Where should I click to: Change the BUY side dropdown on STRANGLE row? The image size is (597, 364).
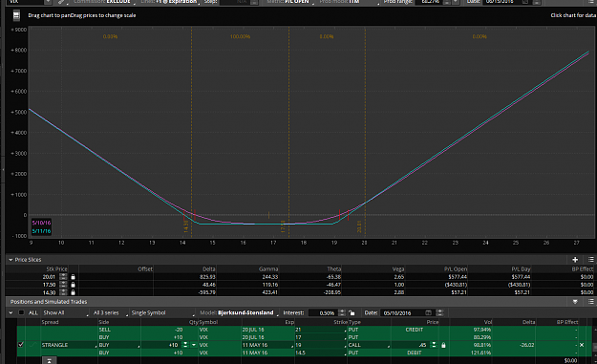pyautogui.click(x=119, y=345)
